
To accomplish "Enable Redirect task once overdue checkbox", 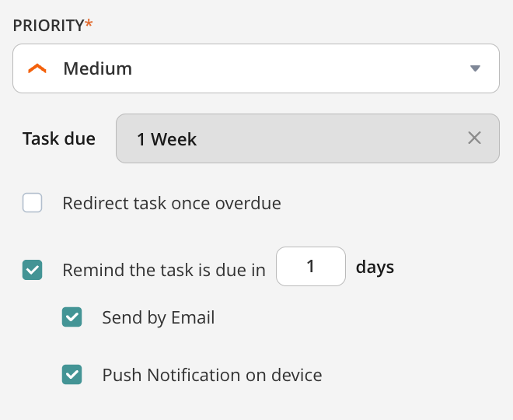I will 33,204.
